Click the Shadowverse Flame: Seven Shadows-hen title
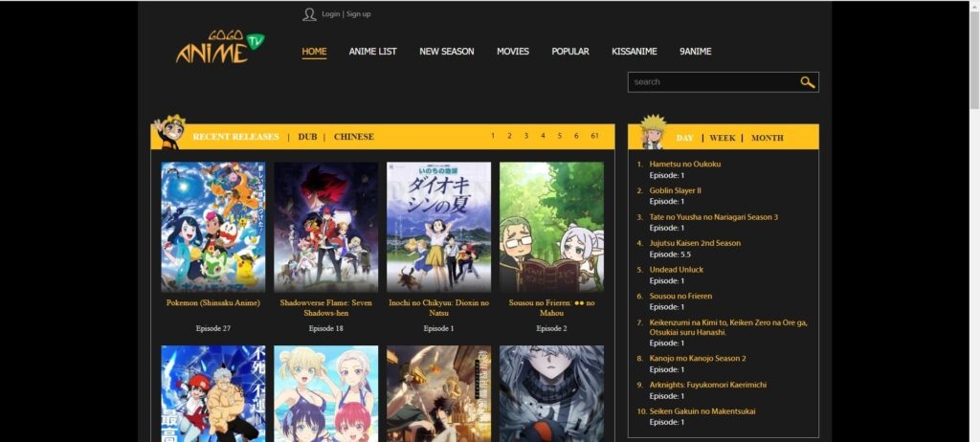This screenshot has width=980, height=442. 326,308
